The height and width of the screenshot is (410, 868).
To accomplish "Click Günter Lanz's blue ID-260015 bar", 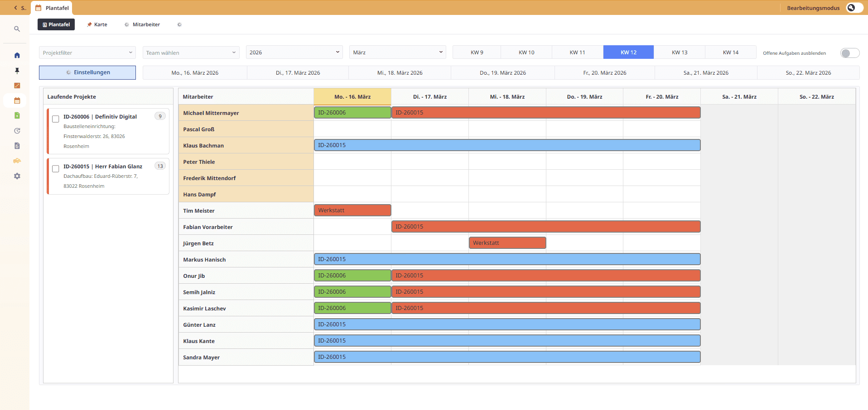I will click(x=507, y=324).
